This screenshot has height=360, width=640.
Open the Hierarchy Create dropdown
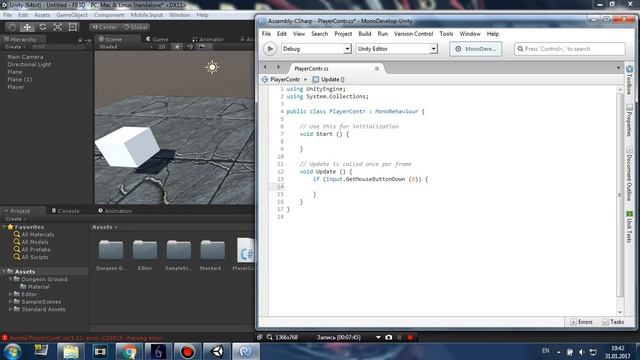click(16, 47)
